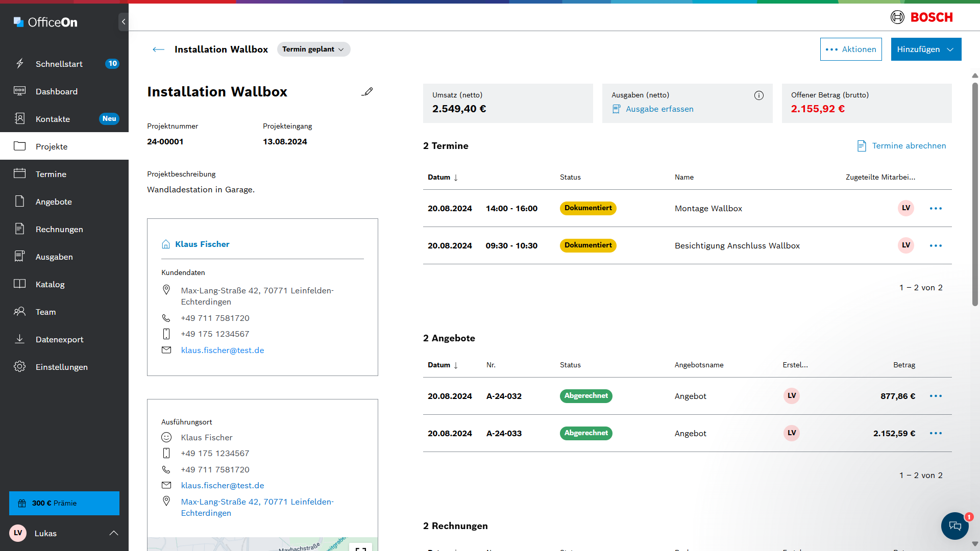Expand the Lukas user menu chevron
The image size is (980, 551).
pos(114,533)
